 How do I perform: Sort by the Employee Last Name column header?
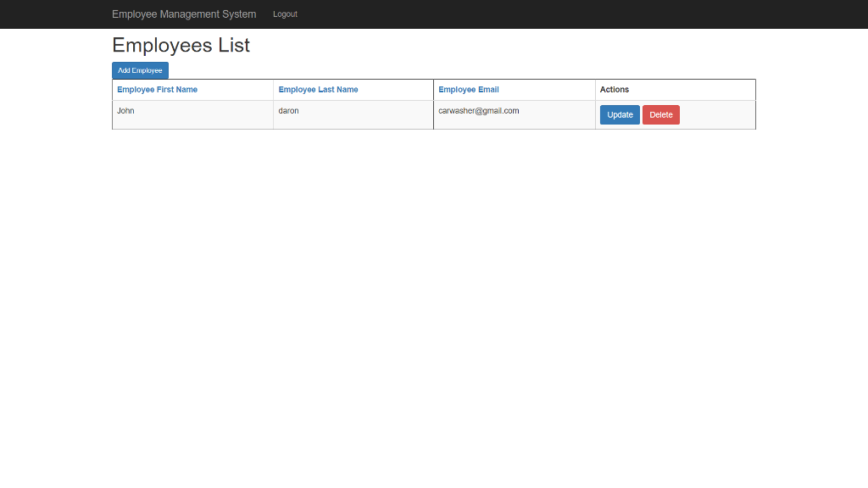click(x=318, y=89)
